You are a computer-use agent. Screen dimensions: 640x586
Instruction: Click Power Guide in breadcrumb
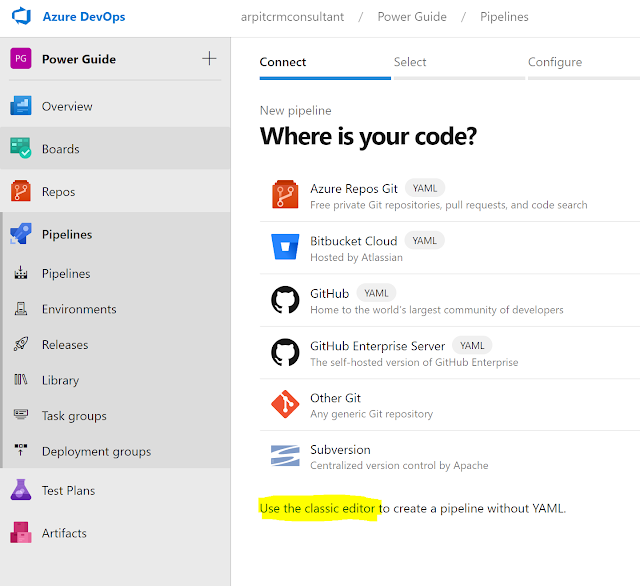pyautogui.click(x=412, y=17)
